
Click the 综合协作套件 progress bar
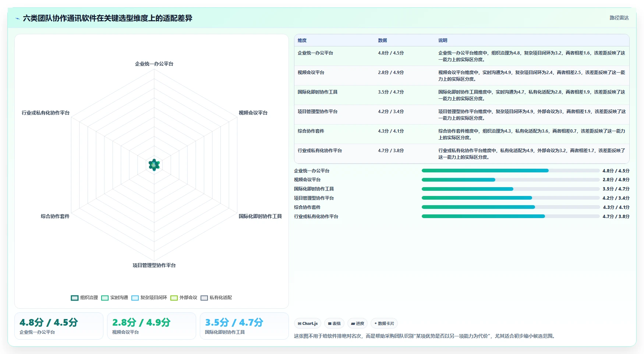tap(510, 207)
